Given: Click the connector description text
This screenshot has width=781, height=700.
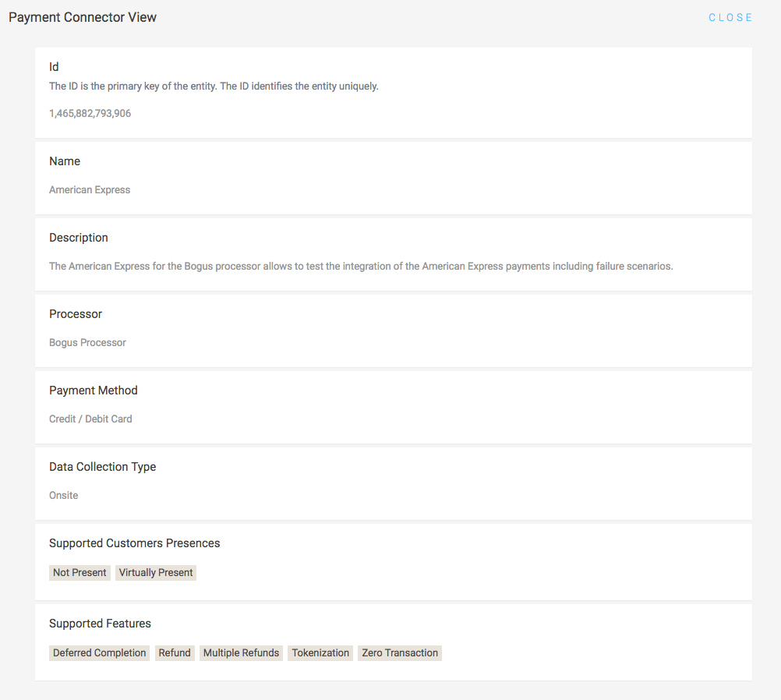Looking at the screenshot, I should pyautogui.click(x=360, y=267).
